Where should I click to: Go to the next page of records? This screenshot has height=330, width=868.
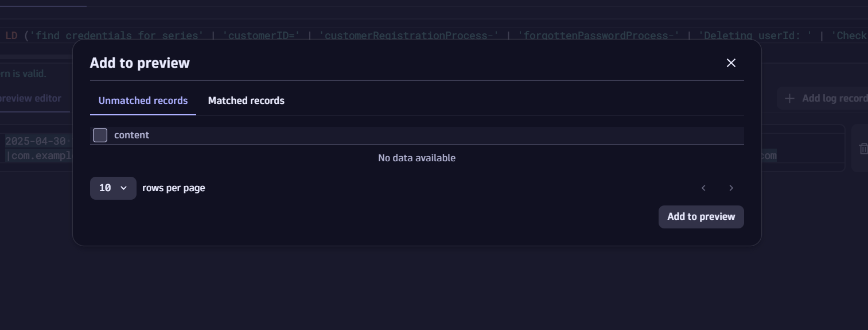pyautogui.click(x=731, y=188)
